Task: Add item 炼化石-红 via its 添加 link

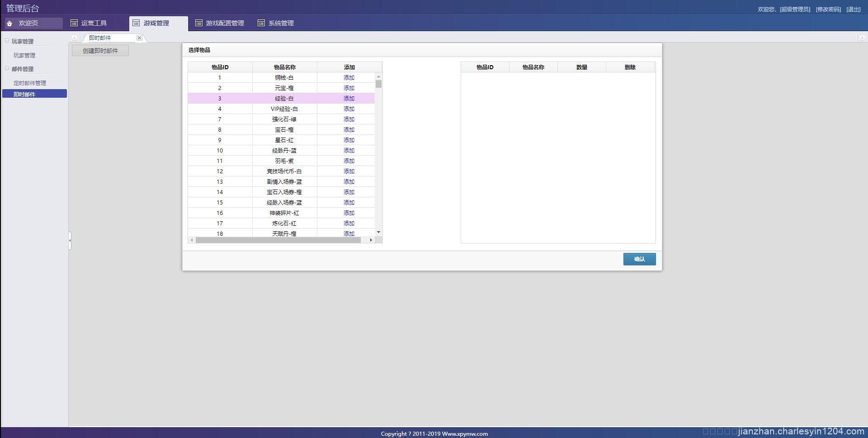Action: [349, 224]
